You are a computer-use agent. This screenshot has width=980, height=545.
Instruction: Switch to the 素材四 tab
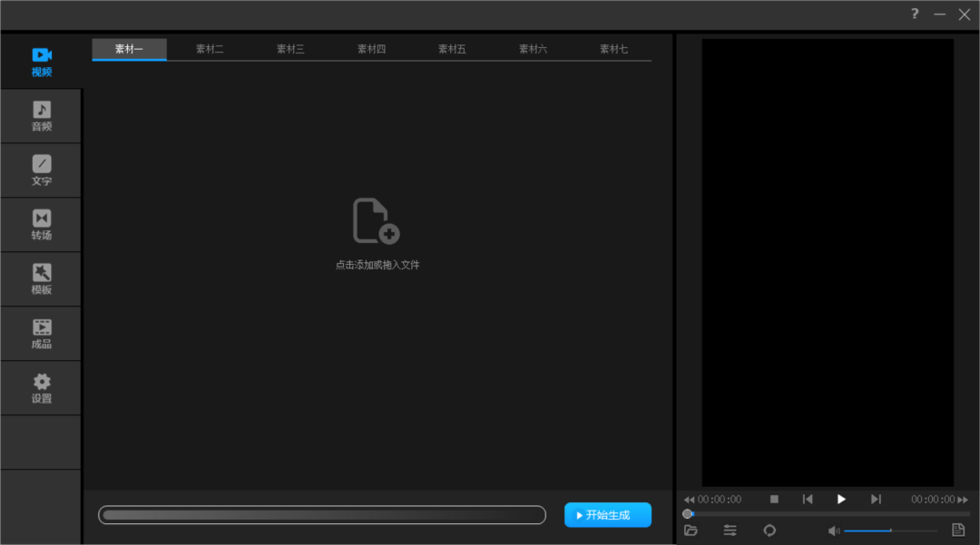pos(371,49)
